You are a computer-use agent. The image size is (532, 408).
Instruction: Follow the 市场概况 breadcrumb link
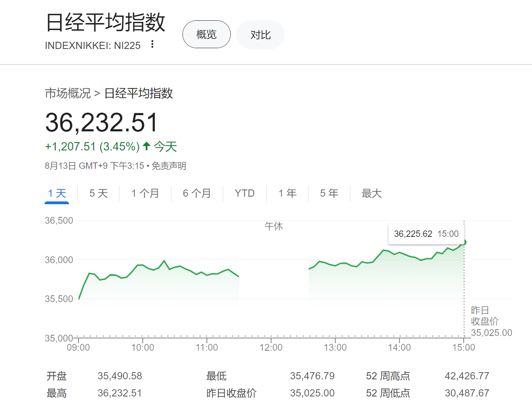click(68, 93)
